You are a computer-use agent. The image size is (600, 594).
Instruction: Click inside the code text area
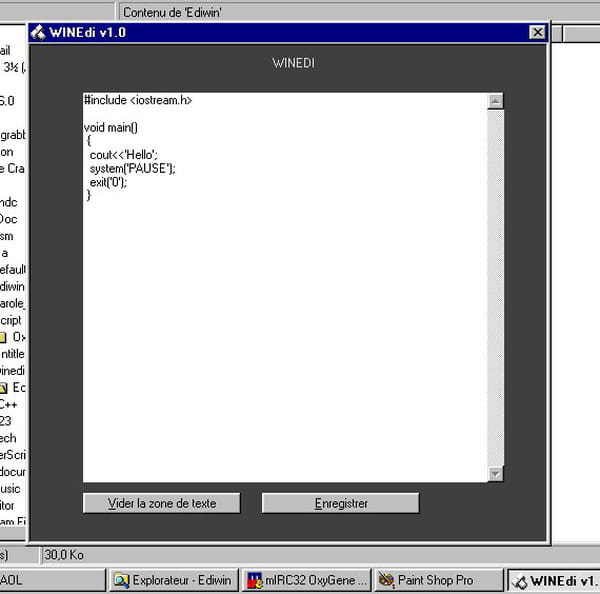click(x=285, y=287)
